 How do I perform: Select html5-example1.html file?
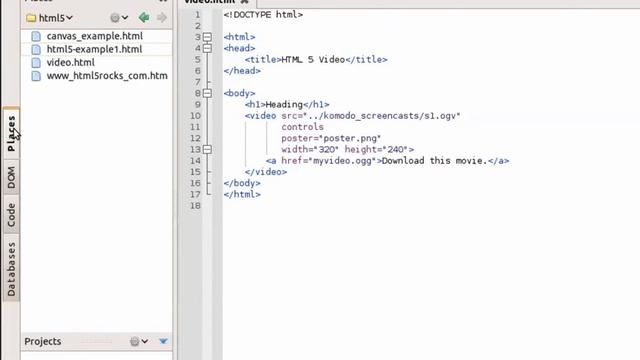tap(94, 49)
